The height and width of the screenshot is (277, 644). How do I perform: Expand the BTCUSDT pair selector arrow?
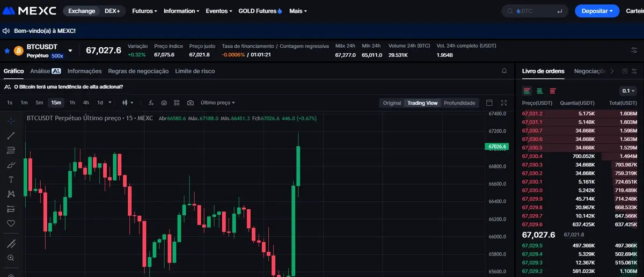tap(70, 50)
